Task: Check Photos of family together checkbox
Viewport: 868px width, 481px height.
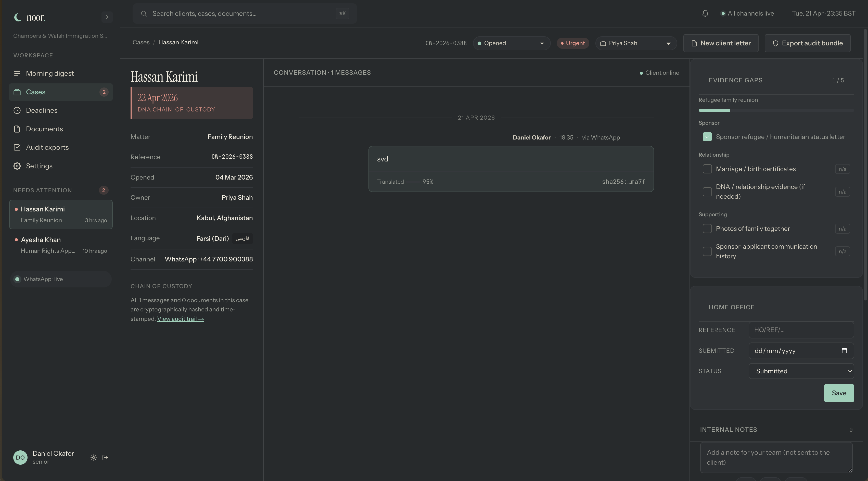Action: 707,229
